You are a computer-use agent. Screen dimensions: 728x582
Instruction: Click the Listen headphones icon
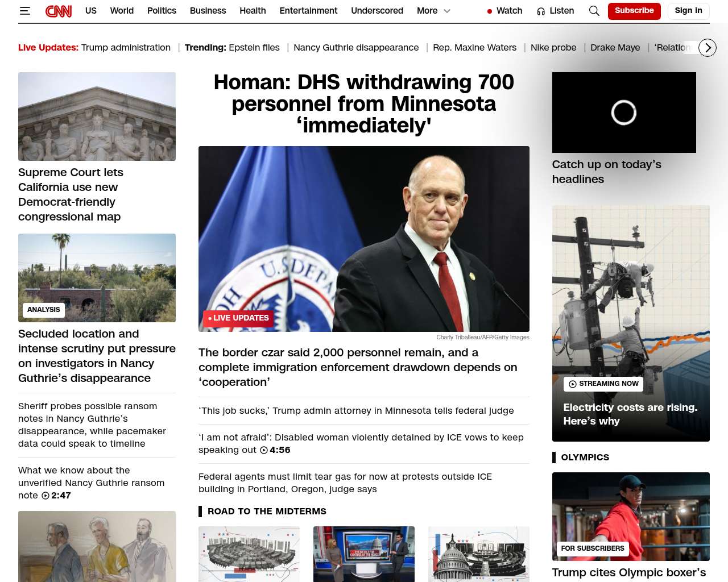541,11
